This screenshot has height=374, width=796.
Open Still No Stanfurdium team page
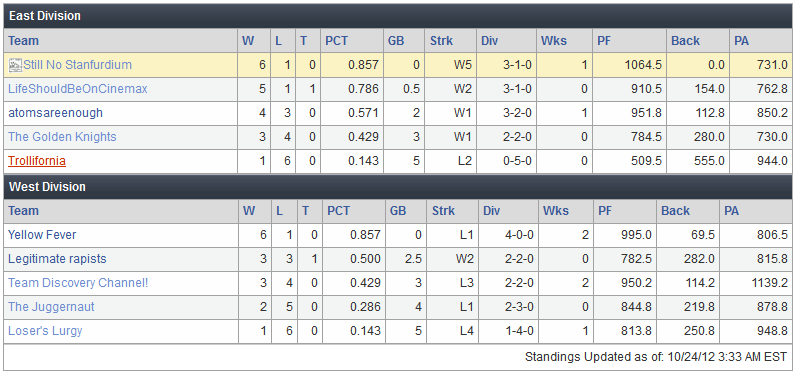pyautogui.click(x=77, y=65)
